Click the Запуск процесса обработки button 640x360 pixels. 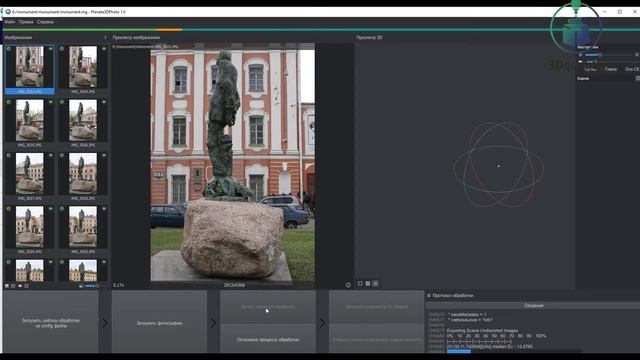coord(268,307)
